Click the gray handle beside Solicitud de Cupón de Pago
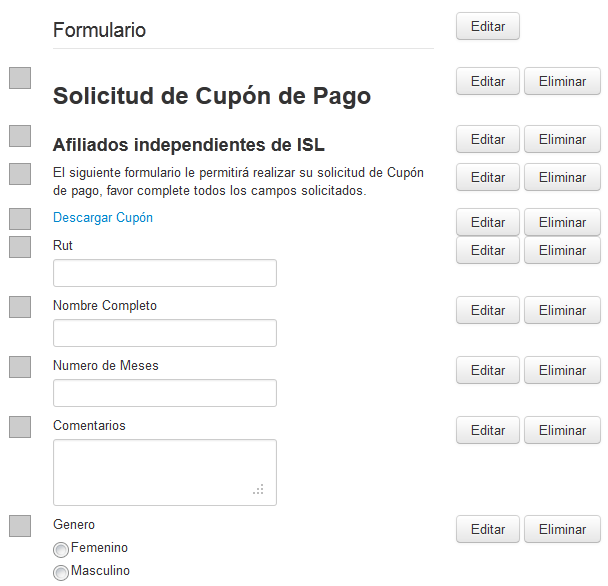 pos(20,78)
